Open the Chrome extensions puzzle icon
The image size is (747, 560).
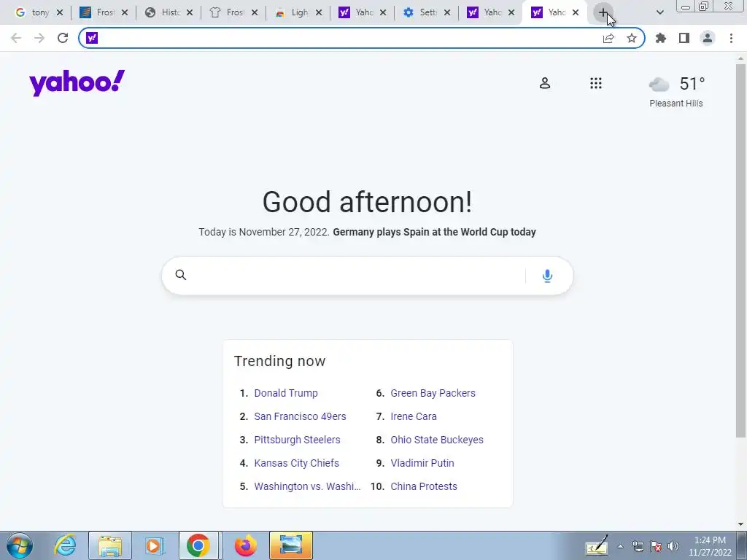point(660,38)
